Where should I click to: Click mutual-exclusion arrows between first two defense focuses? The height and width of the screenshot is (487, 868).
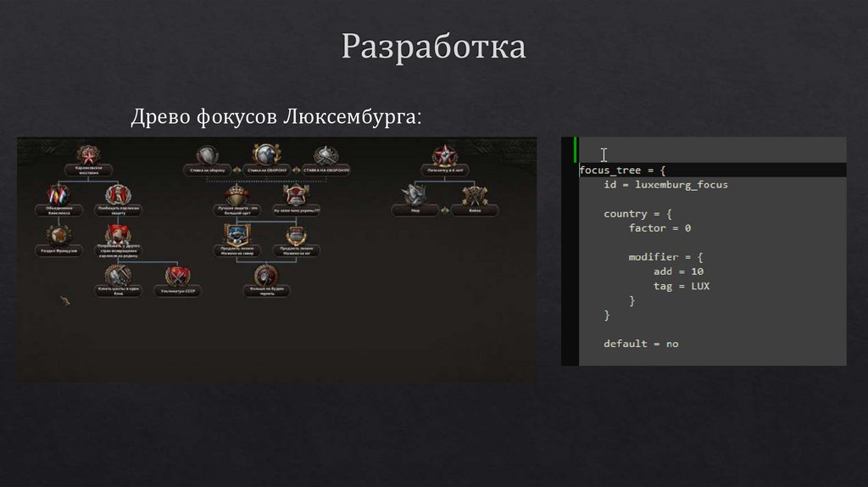tap(237, 170)
